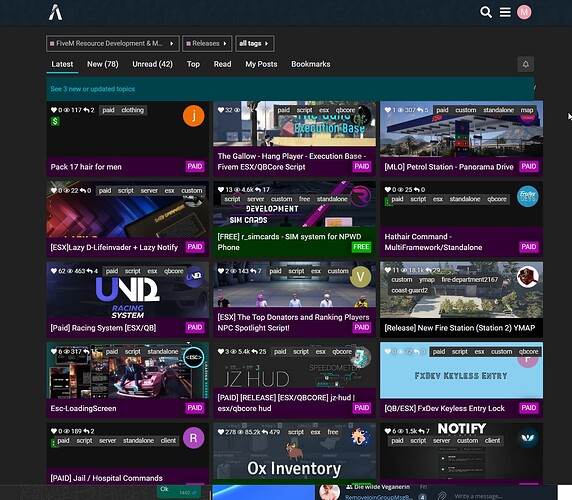
Task: Click 'ymap' tag on Fire Station card
Action: (427, 280)
